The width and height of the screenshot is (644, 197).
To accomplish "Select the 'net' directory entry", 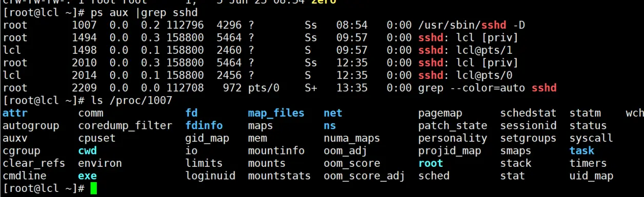I will [x=333, y=113].
